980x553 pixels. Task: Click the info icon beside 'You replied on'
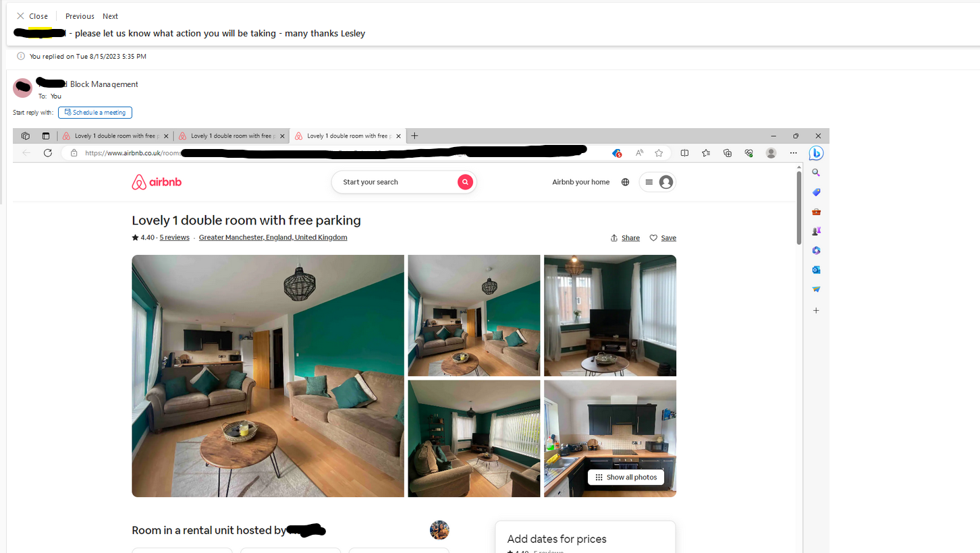(21, 56)
